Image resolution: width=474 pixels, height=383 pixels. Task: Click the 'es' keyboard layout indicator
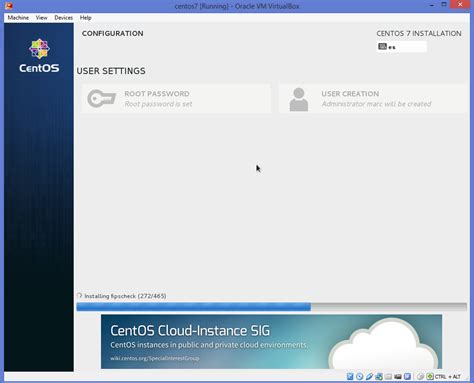pos(401,47)
